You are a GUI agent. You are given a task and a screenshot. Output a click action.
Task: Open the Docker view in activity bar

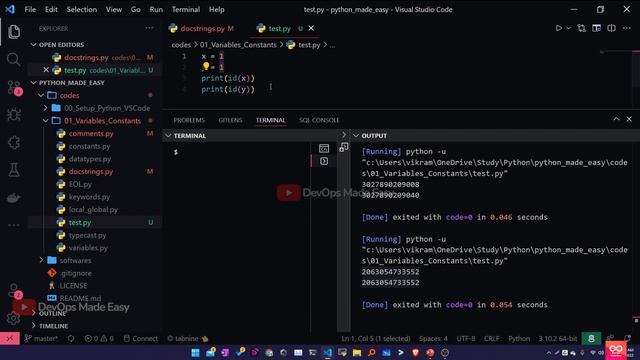pyautogui.click(x=13, y=198)
